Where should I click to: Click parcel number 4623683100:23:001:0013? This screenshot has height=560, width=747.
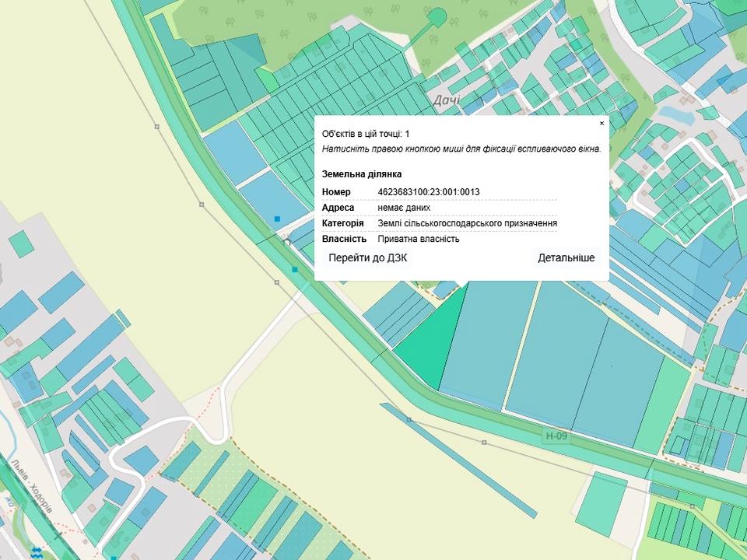(429, 192)
